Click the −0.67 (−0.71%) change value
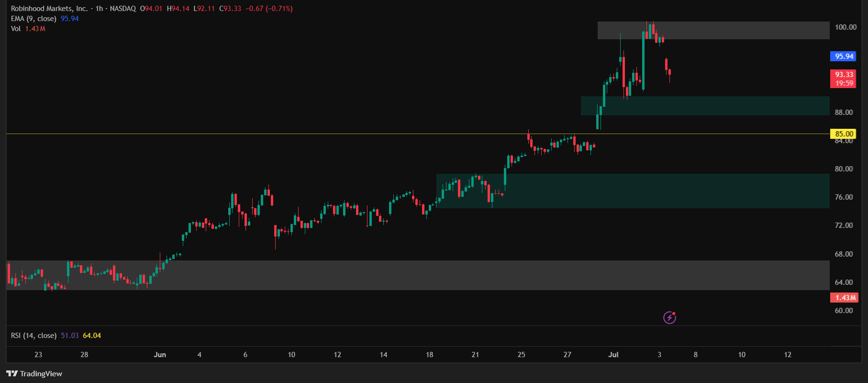This screenshot has height=383, width=868. pos(269,9)
